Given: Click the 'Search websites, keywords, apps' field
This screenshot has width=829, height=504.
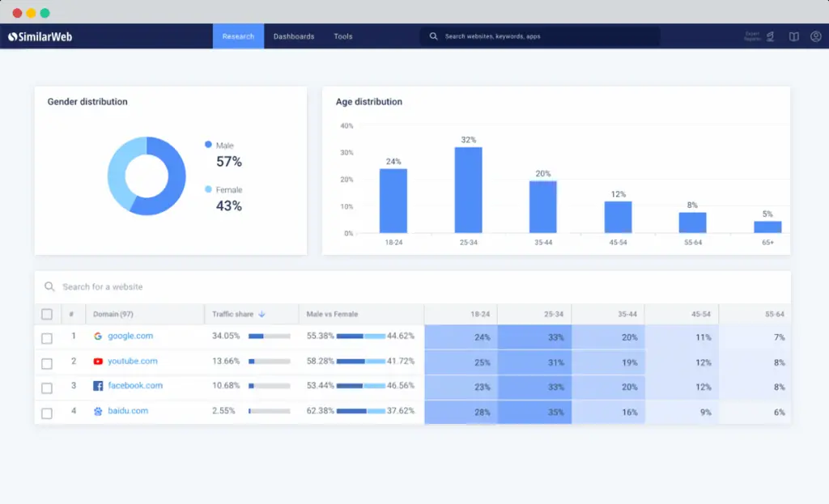Looking at the screenshot, I should [542, 36].
